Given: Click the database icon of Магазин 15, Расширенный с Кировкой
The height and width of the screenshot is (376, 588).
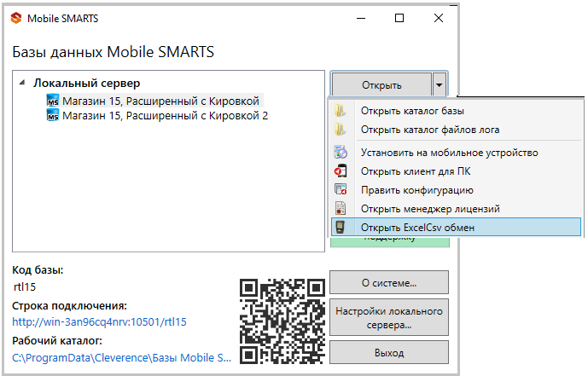Looking at the screenshot, I should tap(53, 101).
